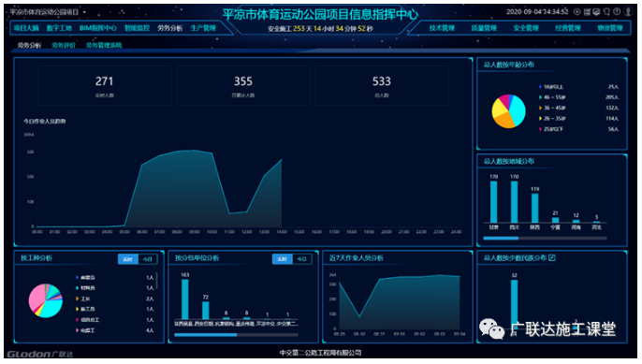Select 实时 in the 按工种分析 panel
Screen dimensions: 642x364
point(127,259)
